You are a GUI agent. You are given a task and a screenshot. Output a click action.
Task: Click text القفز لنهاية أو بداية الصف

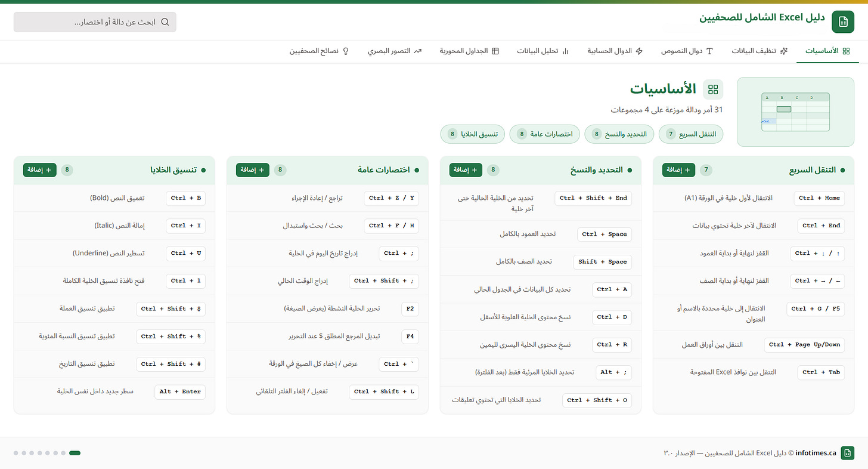(734, 281)
